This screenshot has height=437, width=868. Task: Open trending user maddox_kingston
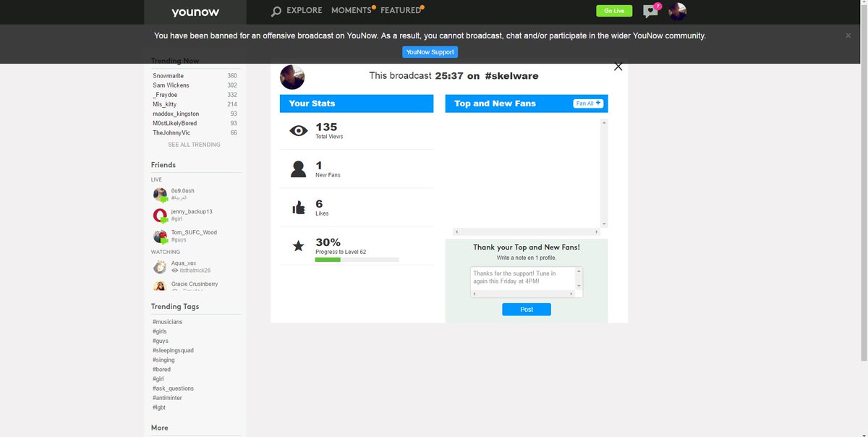pos(176,114)
